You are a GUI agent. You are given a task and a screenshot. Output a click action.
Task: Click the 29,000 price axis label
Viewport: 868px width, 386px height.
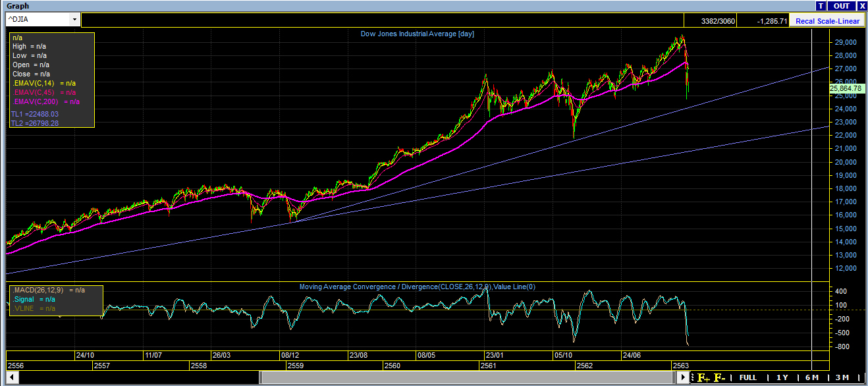[x=845, y=42]
